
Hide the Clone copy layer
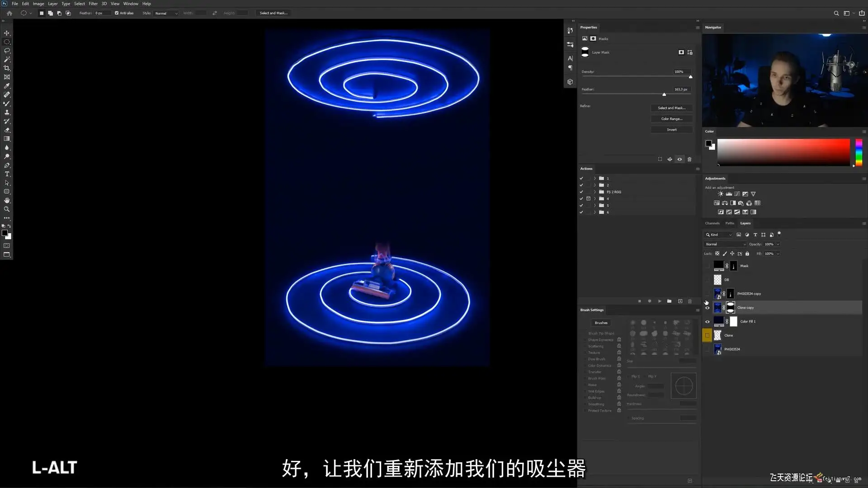(708, 308)
